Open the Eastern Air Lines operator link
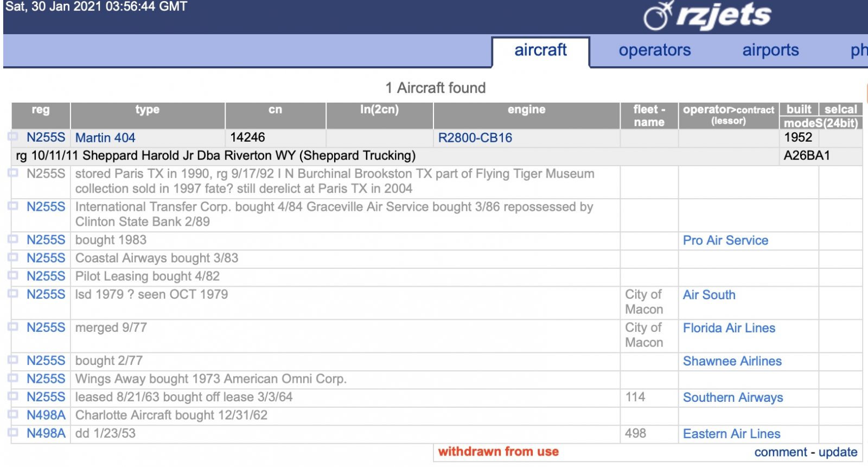 732,434
